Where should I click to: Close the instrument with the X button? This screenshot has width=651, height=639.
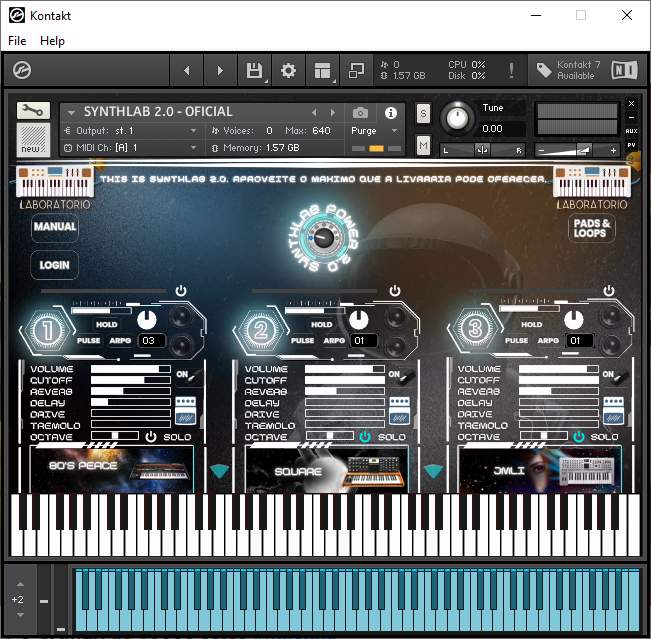tap(631, 103)
